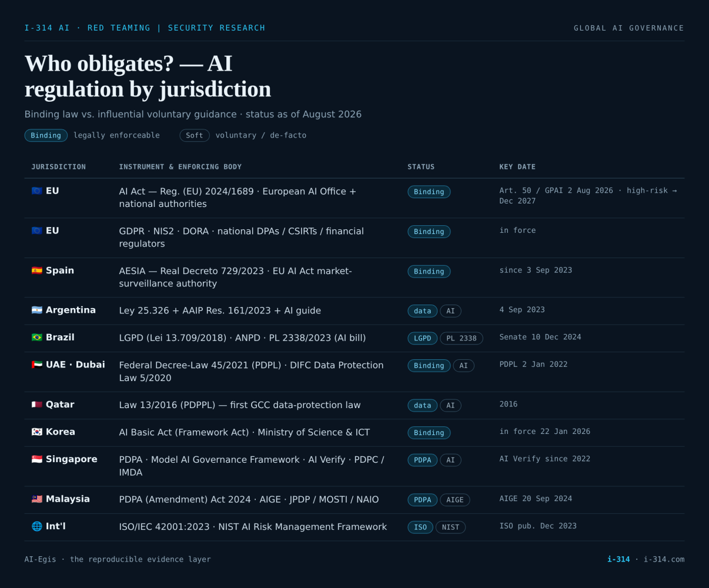
Task: Click the ISO status badge
Action: pyautogui.click(x=420, y=527)
